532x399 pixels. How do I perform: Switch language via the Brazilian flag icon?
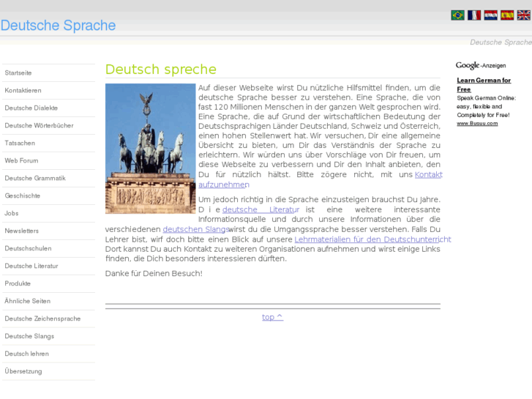click(x=457, y=15)
